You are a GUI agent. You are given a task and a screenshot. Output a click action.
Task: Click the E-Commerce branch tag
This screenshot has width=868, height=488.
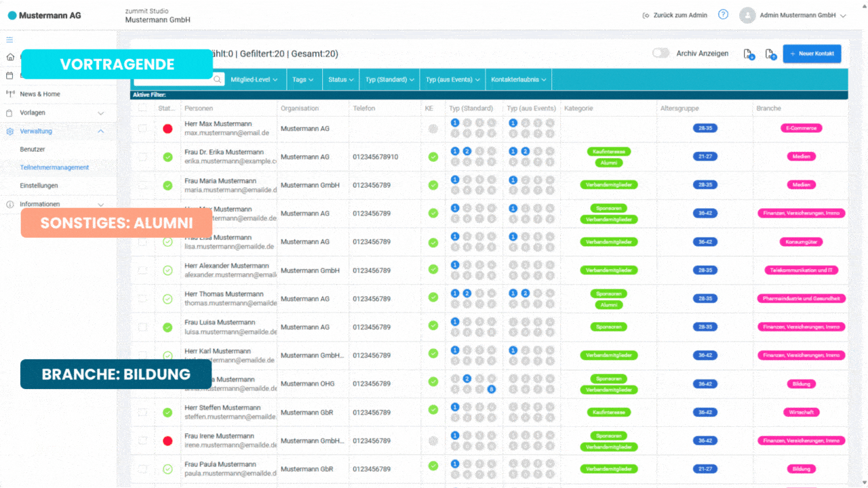pyautogui.click(x=801, y=128)
